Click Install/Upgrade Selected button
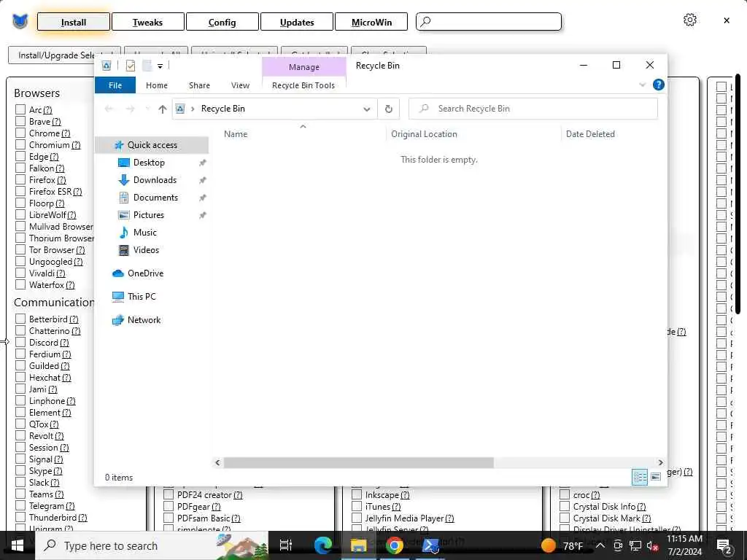 pyautogui.click(x=52, y=55)
